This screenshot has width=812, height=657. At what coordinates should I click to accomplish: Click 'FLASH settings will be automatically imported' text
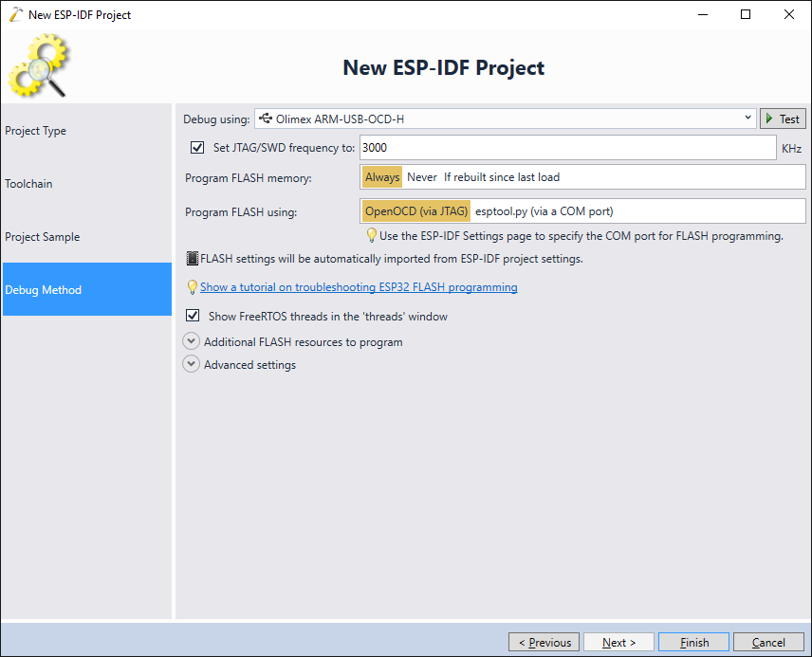[392, 259]
